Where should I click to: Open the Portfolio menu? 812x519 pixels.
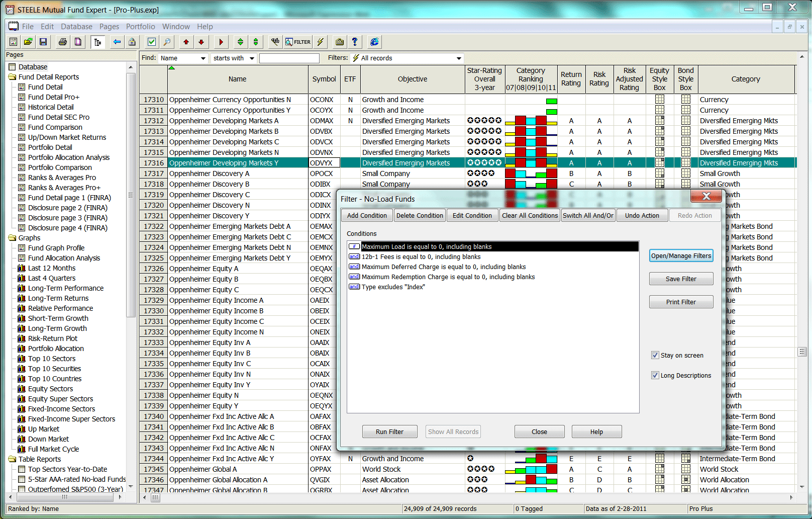click(x=140, y=27)
